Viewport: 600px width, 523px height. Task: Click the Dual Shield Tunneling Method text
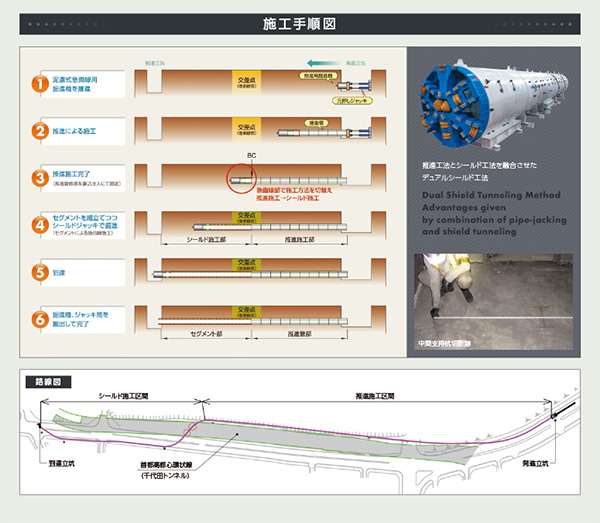point(491,195)
